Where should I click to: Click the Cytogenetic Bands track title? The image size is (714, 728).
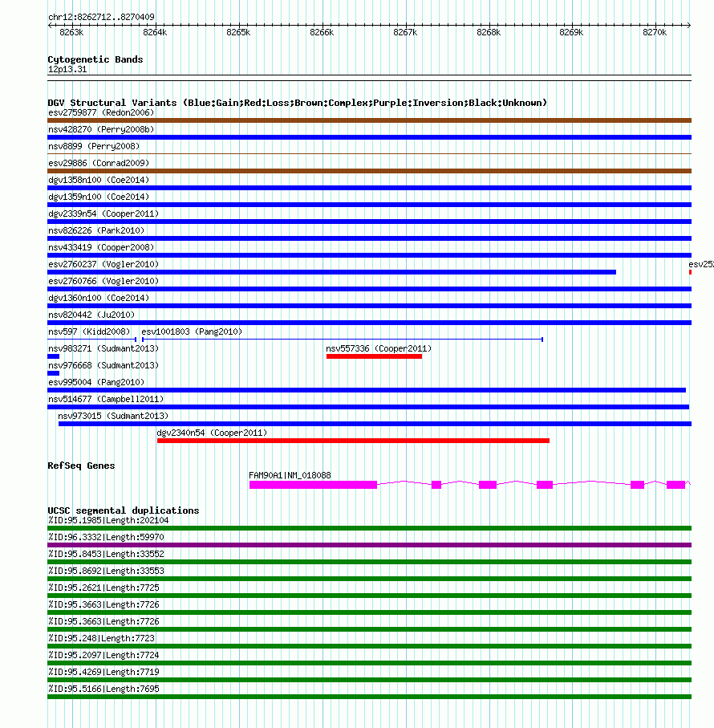click(95, 59)
